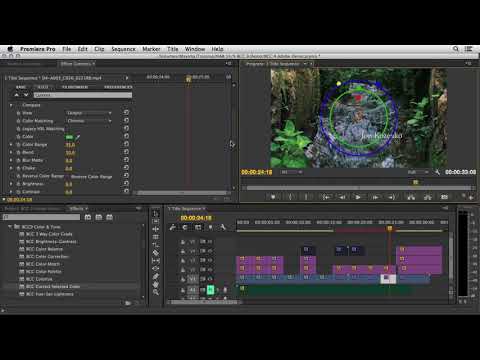
Task: Click the Color swatch
Action: 69,137
